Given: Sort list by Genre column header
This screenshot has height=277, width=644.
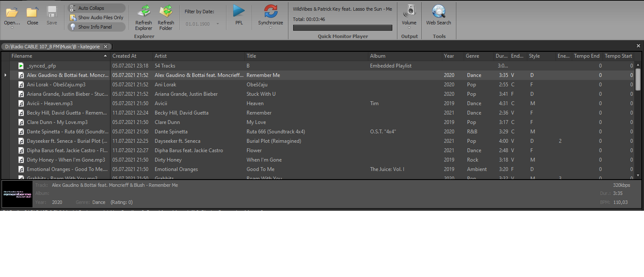Looking at the screenshot, I should 472,56.
